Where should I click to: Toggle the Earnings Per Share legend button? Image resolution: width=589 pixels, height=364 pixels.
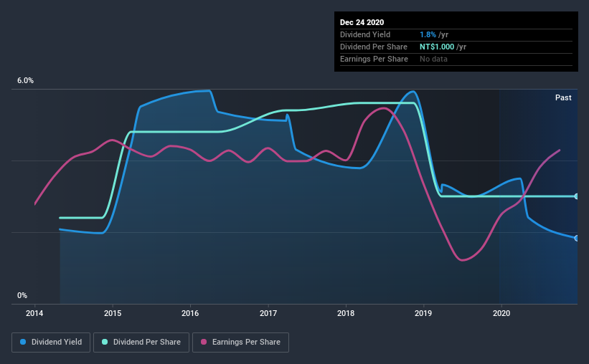pos(240,343)
